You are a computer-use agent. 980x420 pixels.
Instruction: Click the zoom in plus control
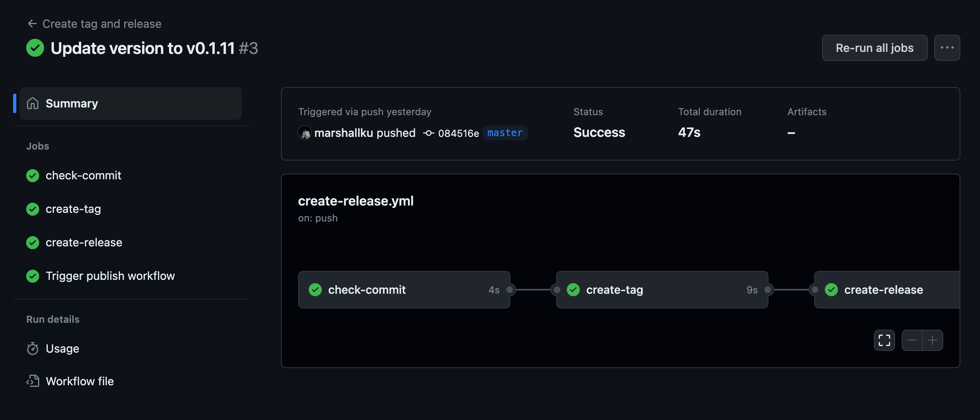[x=933, y=340]
